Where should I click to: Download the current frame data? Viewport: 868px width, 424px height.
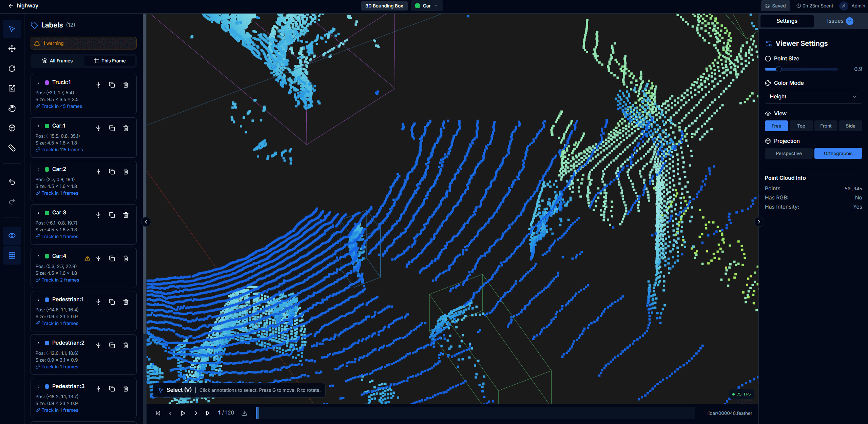pyautogui.click(x=244, y=413)
